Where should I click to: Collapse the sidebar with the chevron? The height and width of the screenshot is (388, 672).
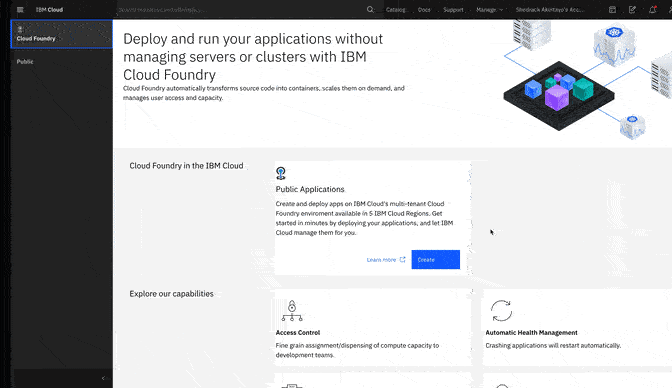click(x=103, y=378)
